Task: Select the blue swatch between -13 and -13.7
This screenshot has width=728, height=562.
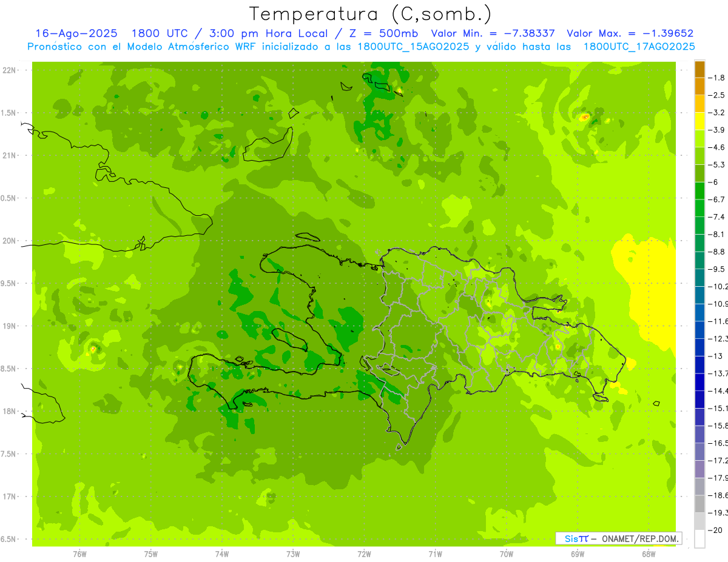Action: tap(699, 364)
